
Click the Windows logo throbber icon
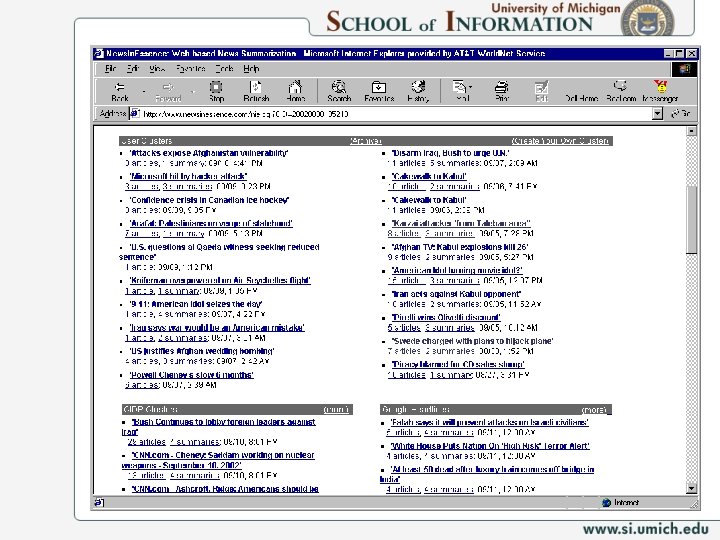tap(684, 69)
